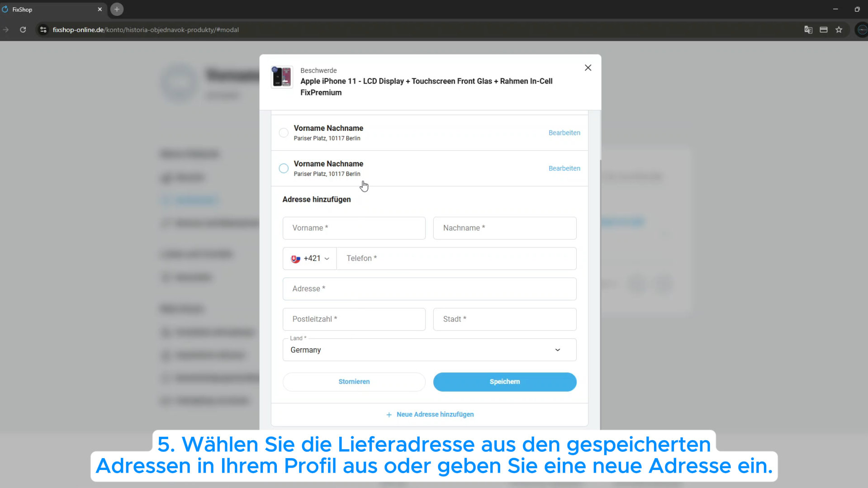This screenshot has height=488, width=868.
Task: Select the second saved Berlin address radio button
Action: (x=284, y=168)
